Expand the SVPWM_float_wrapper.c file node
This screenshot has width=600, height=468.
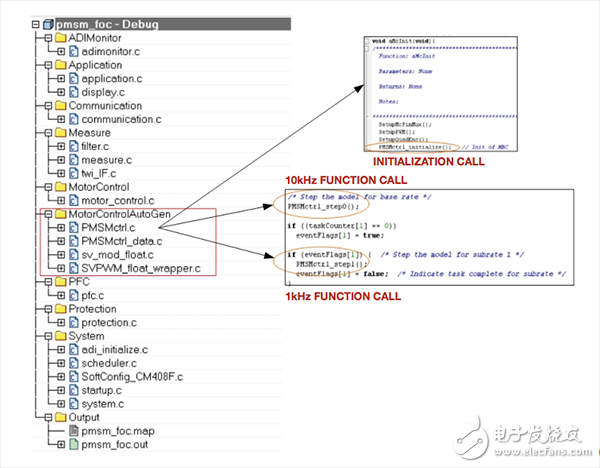(x=59, y=268)
